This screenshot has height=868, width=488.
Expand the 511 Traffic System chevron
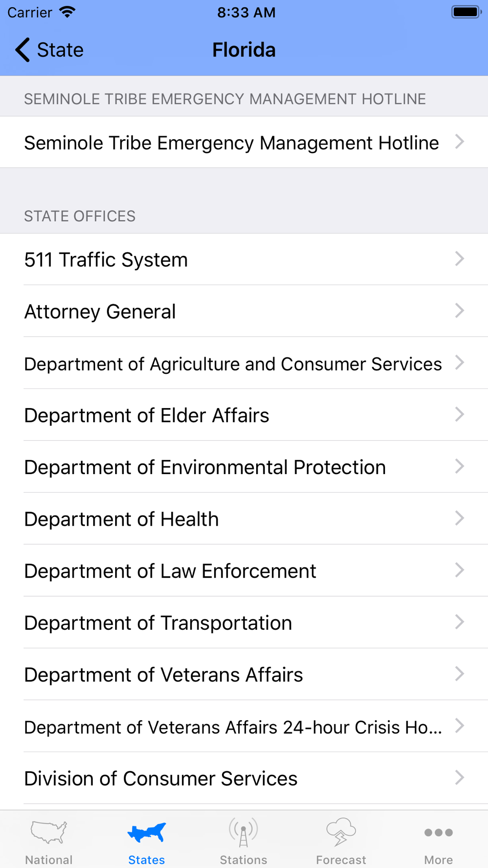(x=459, y=259)
